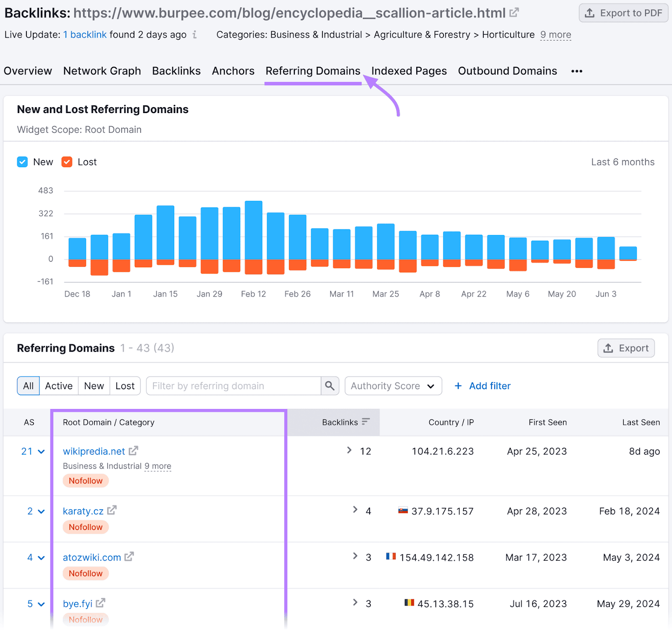The image size is (672, 630).
Task: Uncheck the Lost checkbox on the chart
Action: [x=67, y=161]
